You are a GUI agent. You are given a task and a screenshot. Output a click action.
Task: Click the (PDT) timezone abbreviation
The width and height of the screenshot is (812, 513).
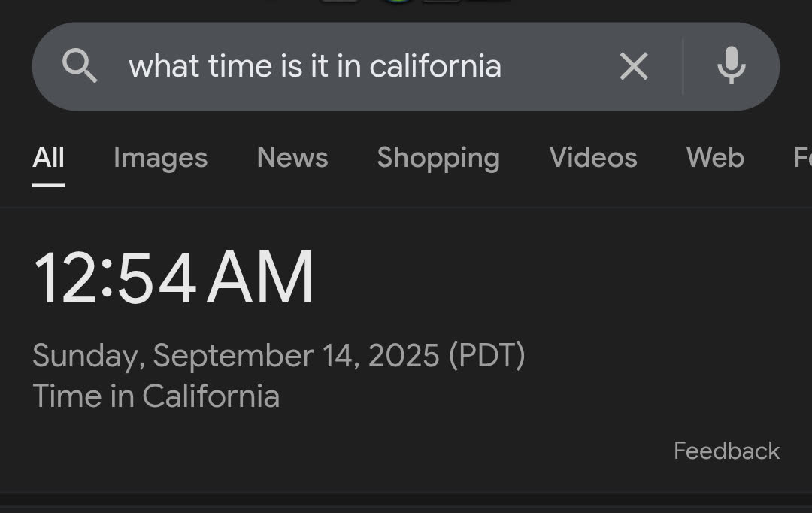(486, 356)
